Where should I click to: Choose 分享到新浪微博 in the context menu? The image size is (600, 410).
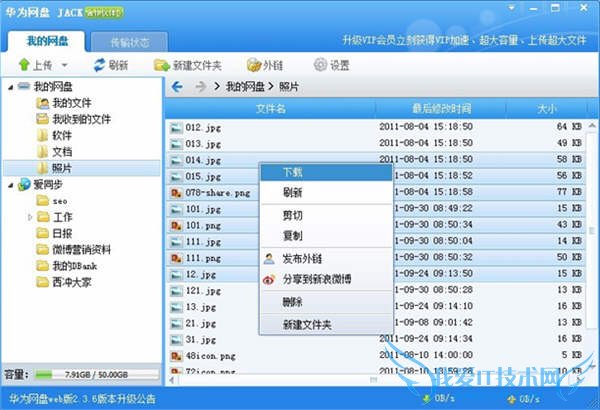click(x=326, y=279)
